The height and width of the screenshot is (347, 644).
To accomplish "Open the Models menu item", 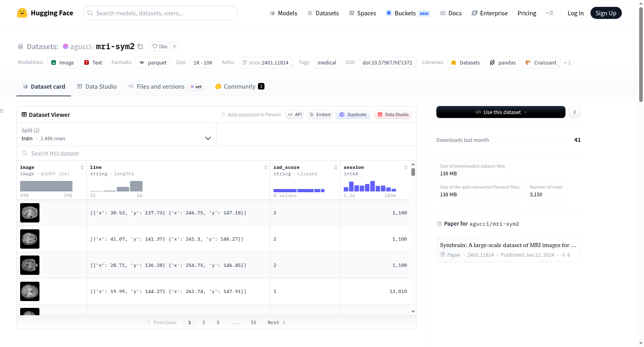I will (283, 13).
